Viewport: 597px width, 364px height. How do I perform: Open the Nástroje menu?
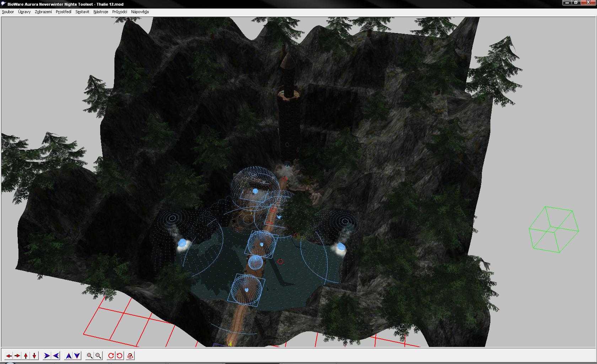101,12
